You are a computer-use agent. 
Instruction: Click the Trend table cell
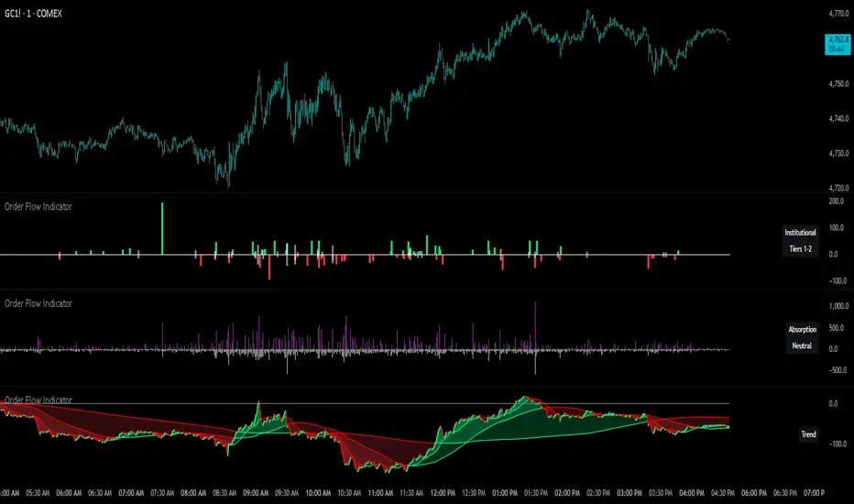click(808, 434)
